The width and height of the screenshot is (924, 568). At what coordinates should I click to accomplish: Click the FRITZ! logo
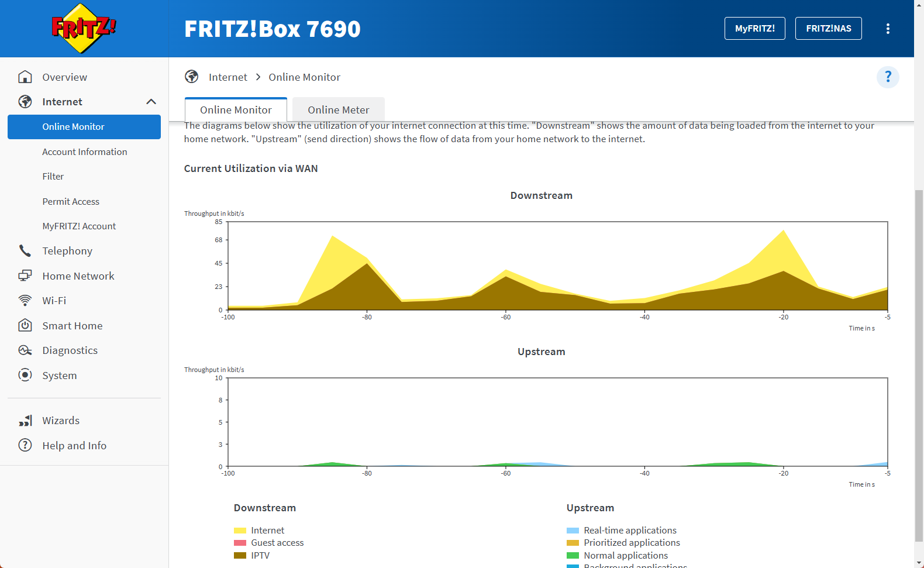pyautogui.click(x=84, y=28)
